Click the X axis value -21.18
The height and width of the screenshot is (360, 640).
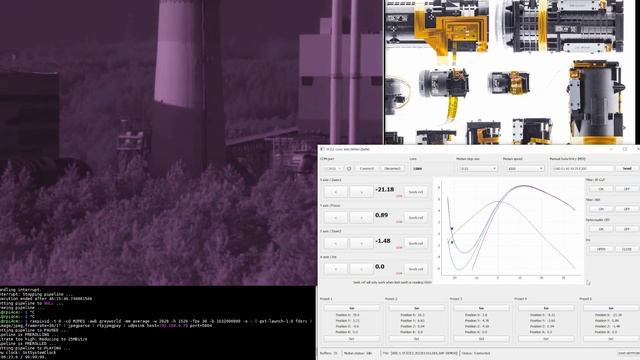coord(384,189)
